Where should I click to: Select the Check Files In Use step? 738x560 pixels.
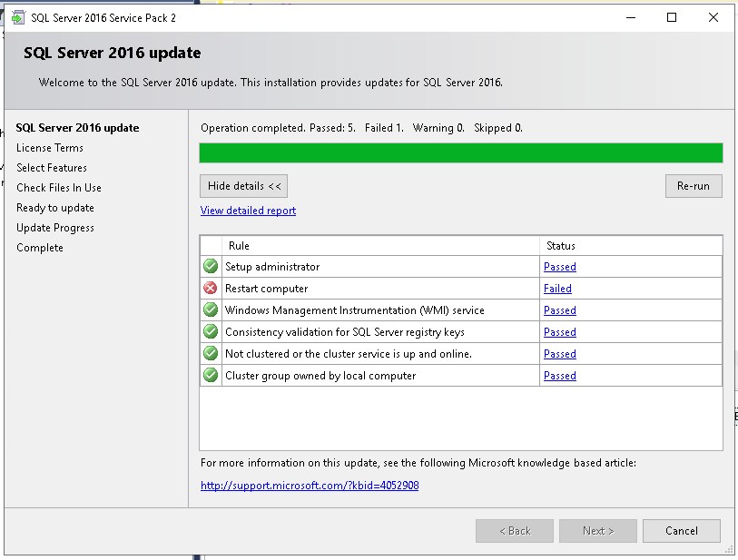(x=59, y=188)
